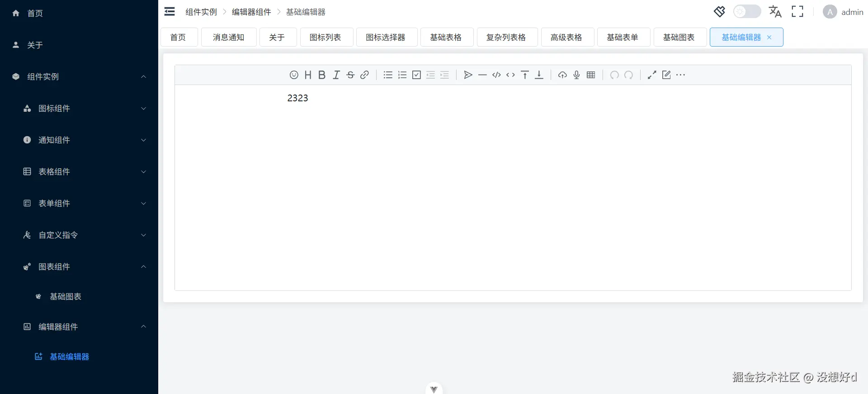Collapse the 组件实例 sidebar group
This screenshot has height=394, width=868.
79,77
